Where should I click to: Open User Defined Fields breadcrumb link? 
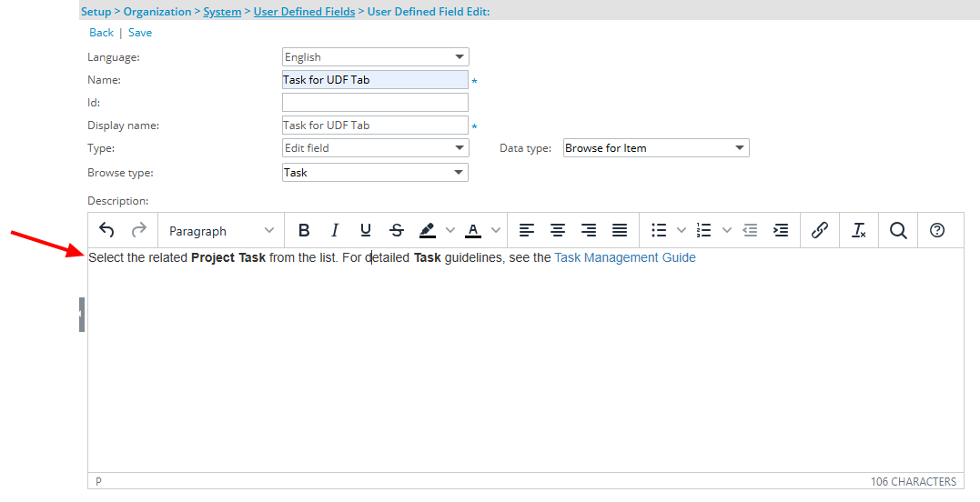304,12
